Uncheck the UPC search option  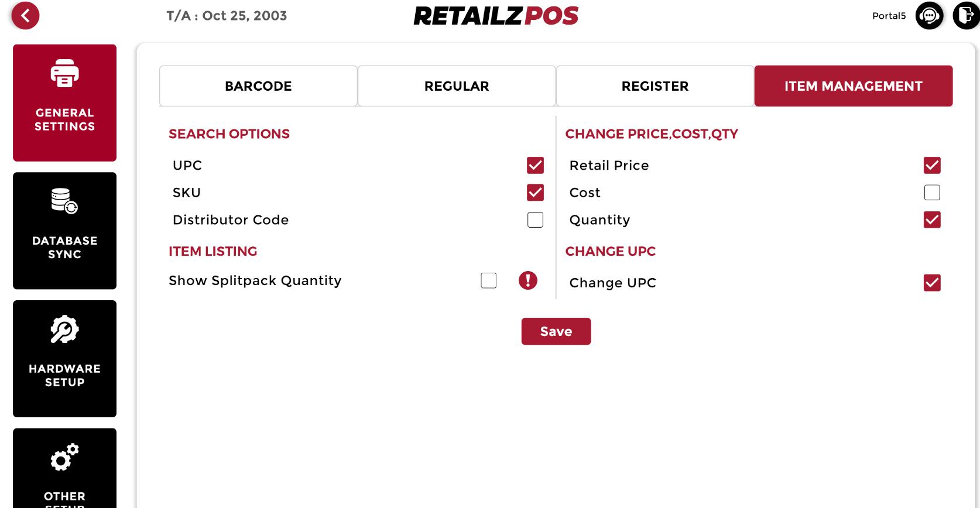click(535, 166)
